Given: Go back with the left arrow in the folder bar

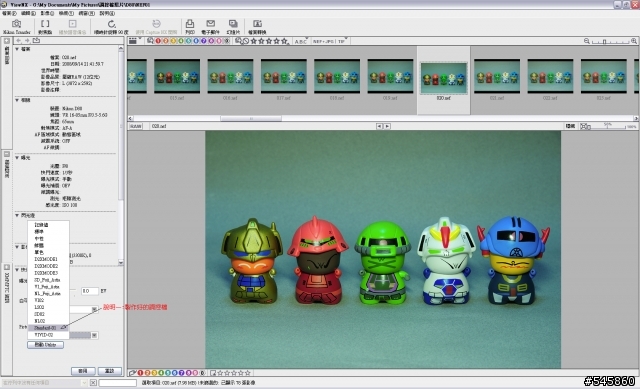Looking at the screenshot, I should click(x=19, y=40).
